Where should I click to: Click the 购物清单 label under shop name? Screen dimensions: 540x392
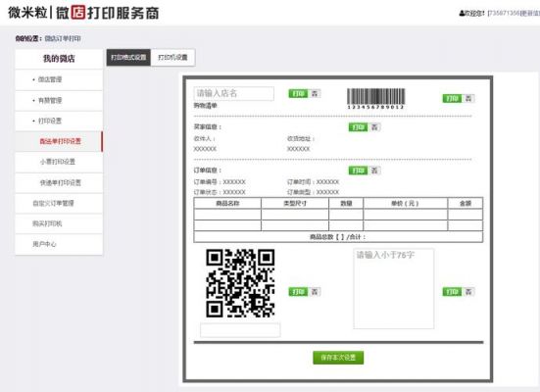tap(205, 106)
